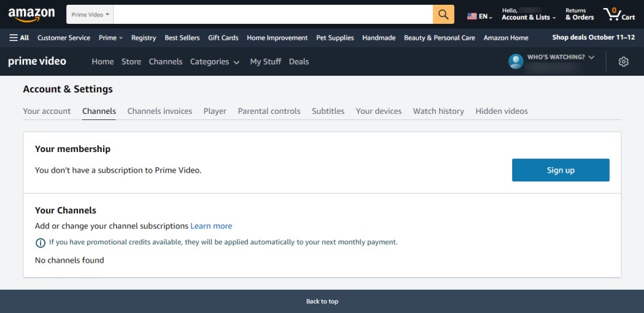644x313 pixels.
Task: Switch to the Subtitles tab
Action: click(x=328, y=111)
